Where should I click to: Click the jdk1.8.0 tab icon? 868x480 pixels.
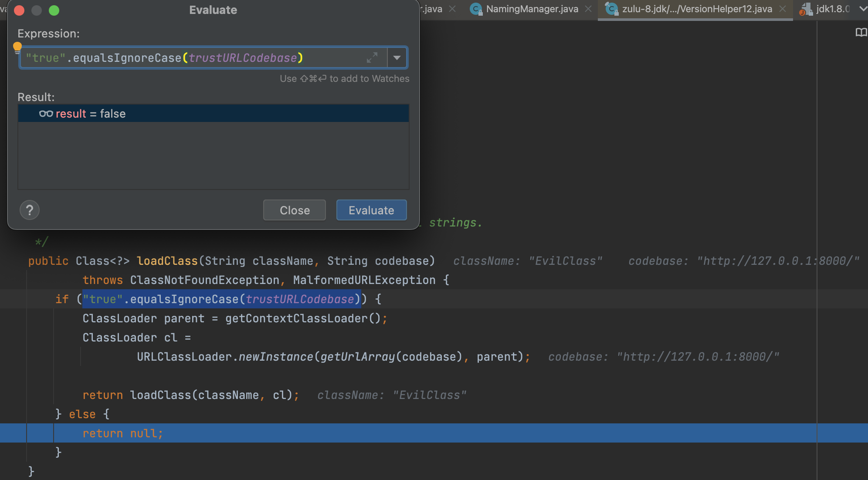click(806, 9)
